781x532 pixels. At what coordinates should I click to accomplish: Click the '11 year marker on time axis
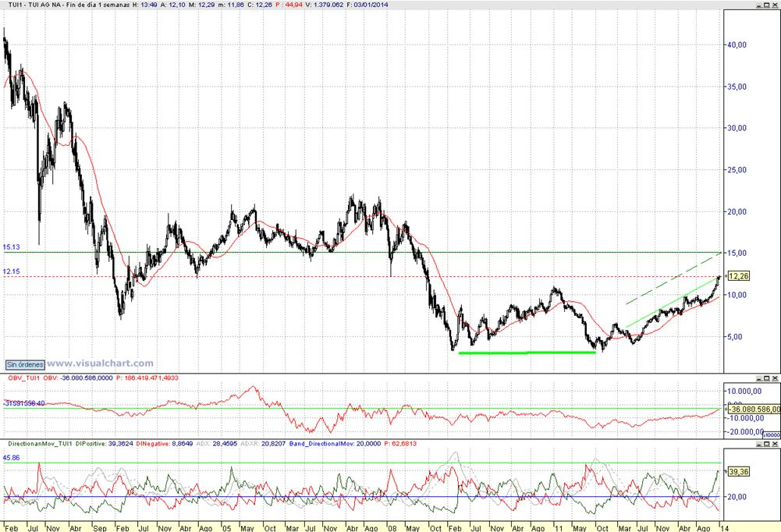coord(559,528)
